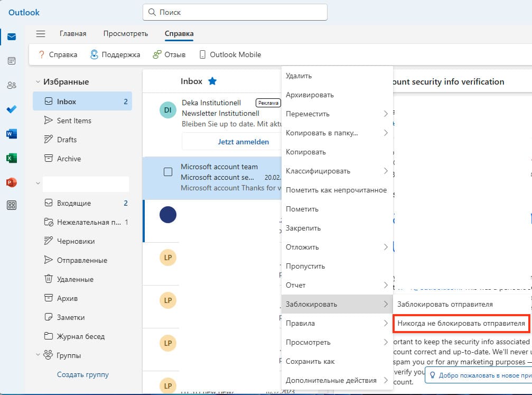This screenshot has width=532, height=395.
Task: Click the Outlook logo text
Action: tap(24, 13)
